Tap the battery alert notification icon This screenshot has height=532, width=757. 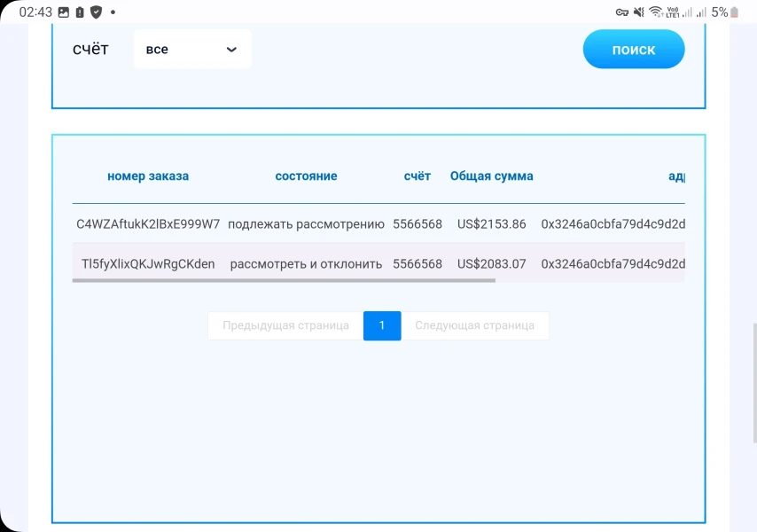(80, 12)
